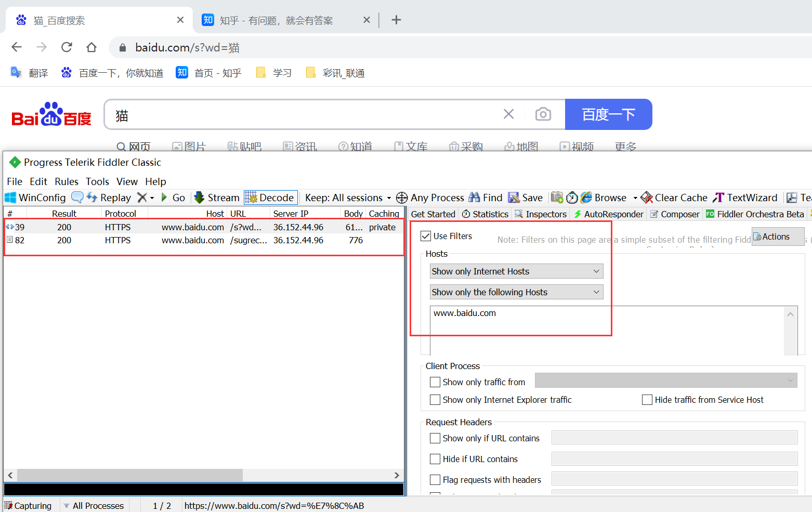The height and width of the screenshot is (512, 812).
Task: Enable Show only if URL contains
Action: 435,438
